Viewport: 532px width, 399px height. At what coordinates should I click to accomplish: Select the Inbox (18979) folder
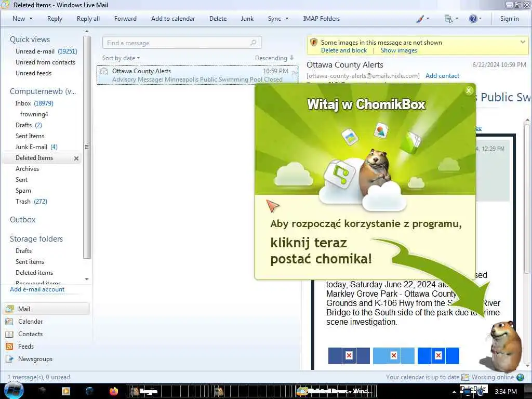(x=34, y=103)
